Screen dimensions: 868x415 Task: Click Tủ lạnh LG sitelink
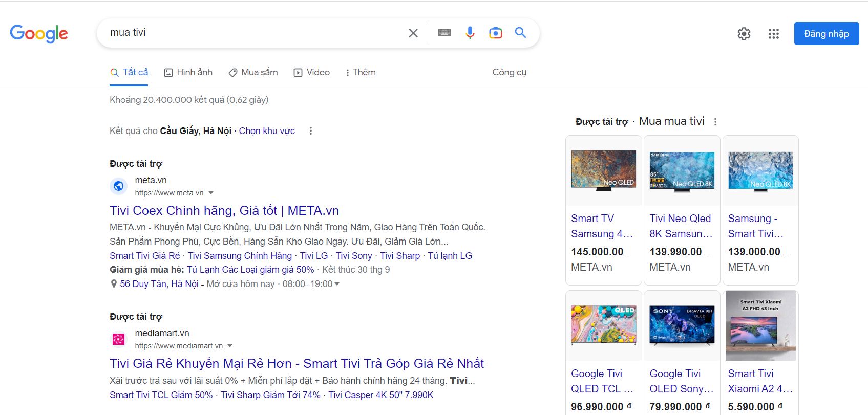[450, 256]
